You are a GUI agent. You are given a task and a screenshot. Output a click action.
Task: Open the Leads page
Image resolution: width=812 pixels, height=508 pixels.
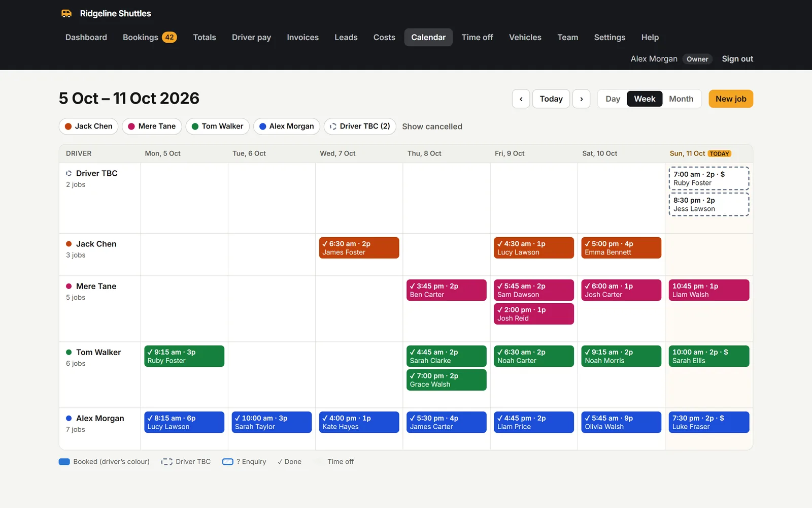click(x=346, y=37)
